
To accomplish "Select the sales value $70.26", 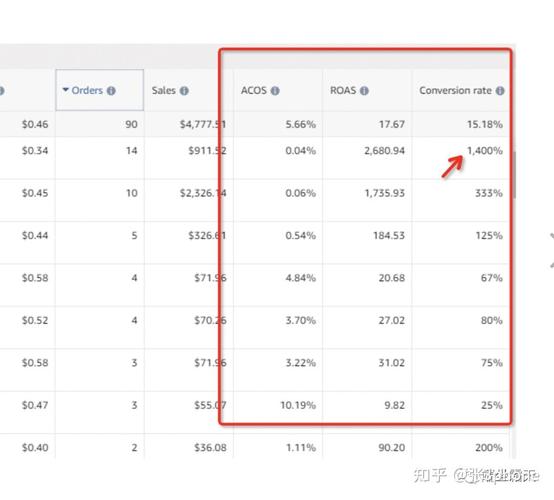I will coord(210,320).
